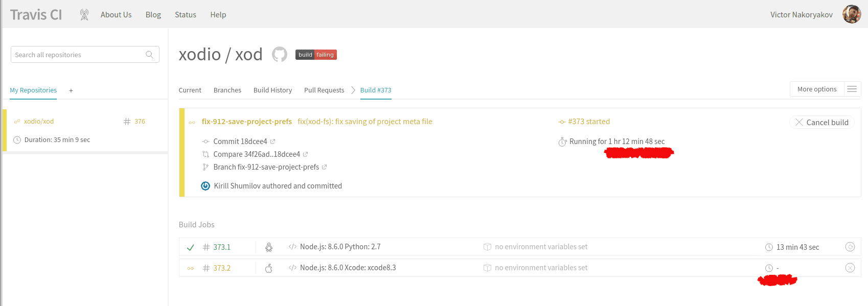Viewport: 868px width, 306px height.
Task: Click the Apple OS icon for job 373.2
Action: coord(268,268)
